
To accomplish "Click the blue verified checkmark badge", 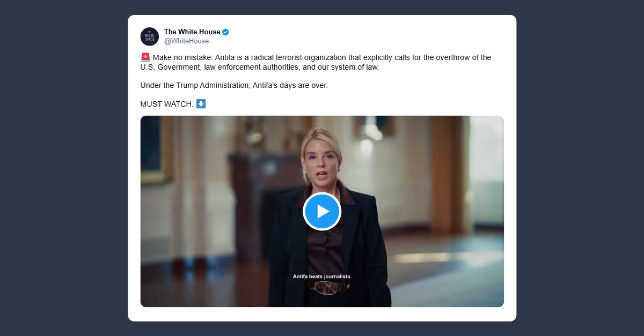I will (226, 32).
